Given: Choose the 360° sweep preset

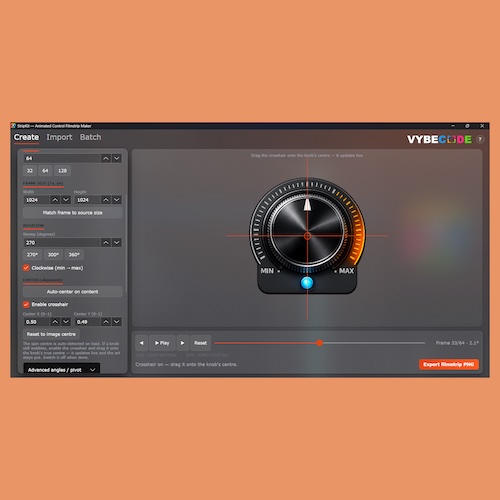Looking at the screenshot, I should click(x=74, y=255).
